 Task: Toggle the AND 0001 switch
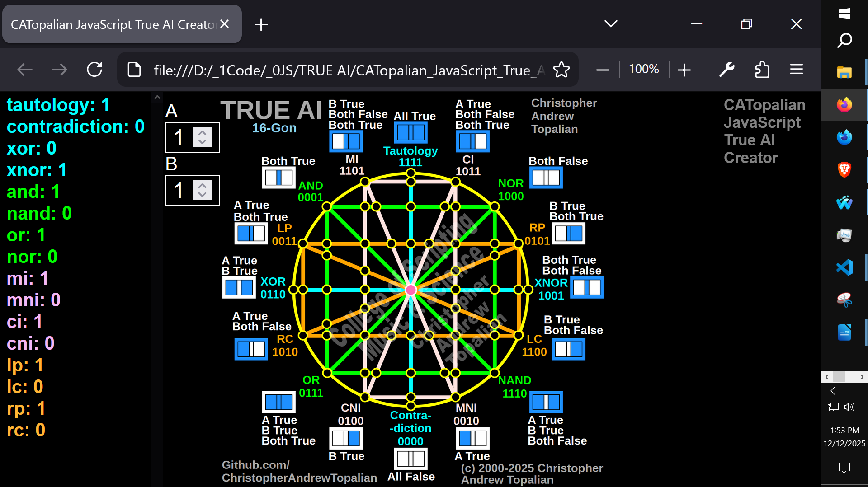click(x=278, y=178)
